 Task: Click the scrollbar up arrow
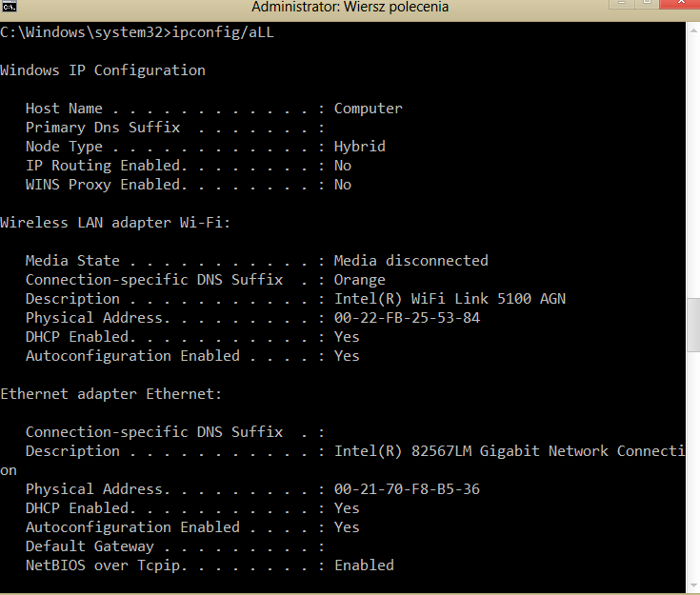(x=693, y=30)
